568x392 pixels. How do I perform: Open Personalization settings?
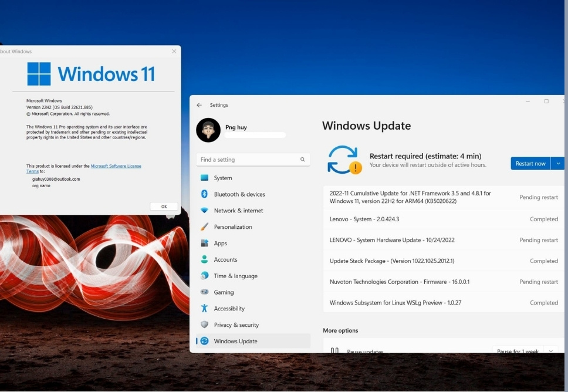[253, 227]
